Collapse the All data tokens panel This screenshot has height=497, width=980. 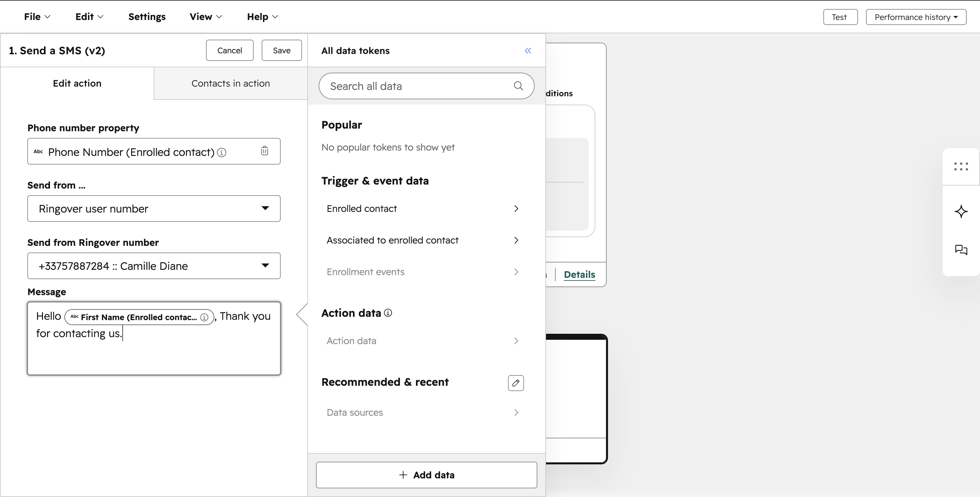click(x=528, y=51)
